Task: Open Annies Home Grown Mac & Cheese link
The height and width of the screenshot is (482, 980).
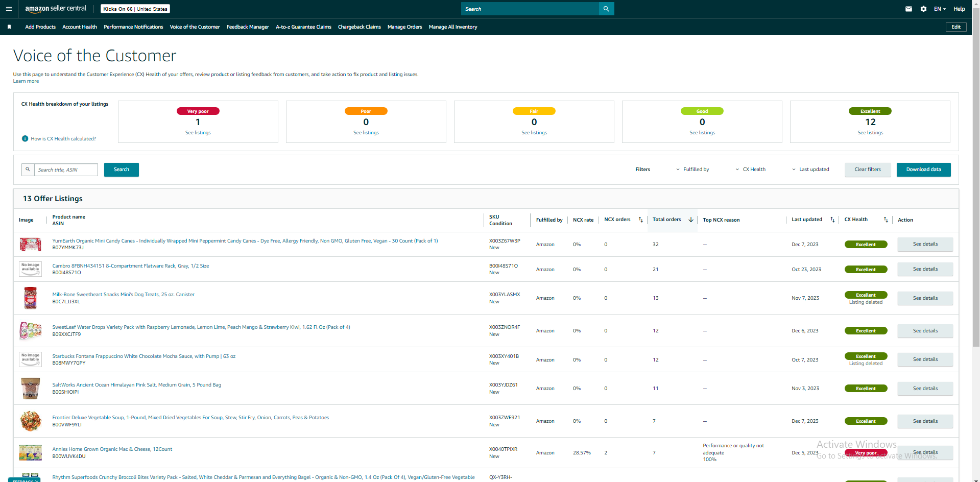Action: click(112, 449)
